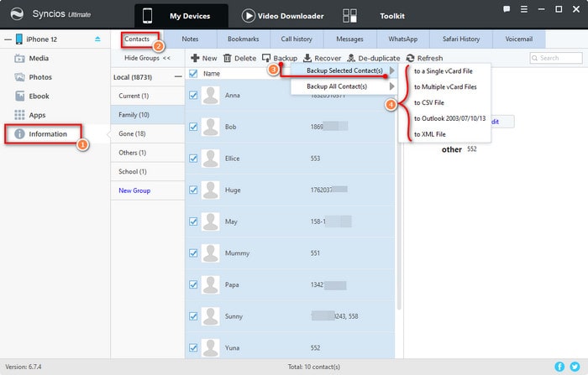This screenshot has width=588, height=375.
Task: Switch to the Bookmarks tab
Action: pos(244,39)
